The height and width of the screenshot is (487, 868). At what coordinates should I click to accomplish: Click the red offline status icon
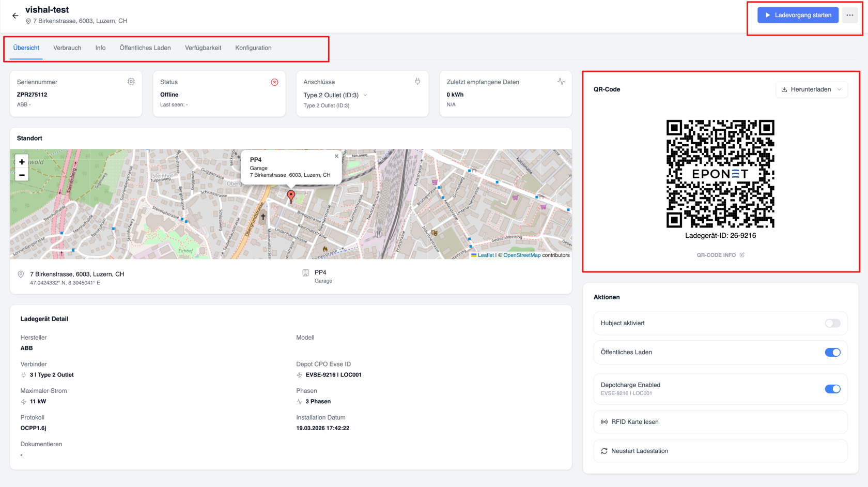click(274, 82)
